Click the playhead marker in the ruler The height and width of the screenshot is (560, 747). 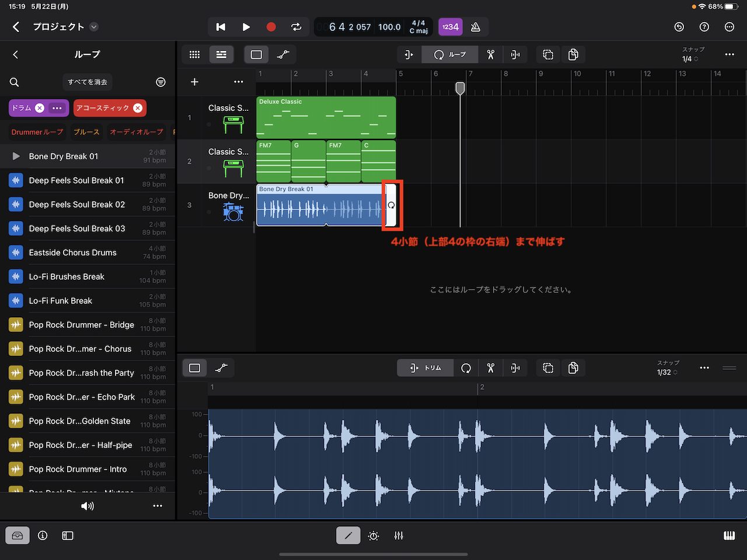point(460,87)
